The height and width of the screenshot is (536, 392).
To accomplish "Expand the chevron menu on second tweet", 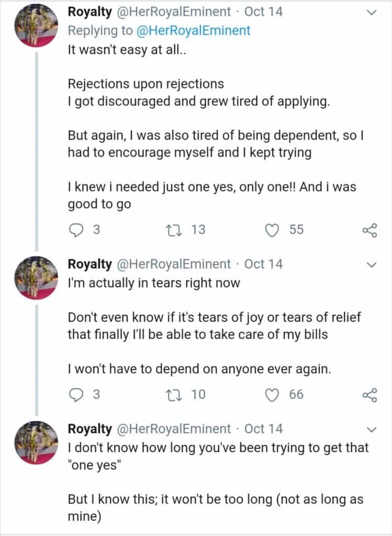I will 372,265.
